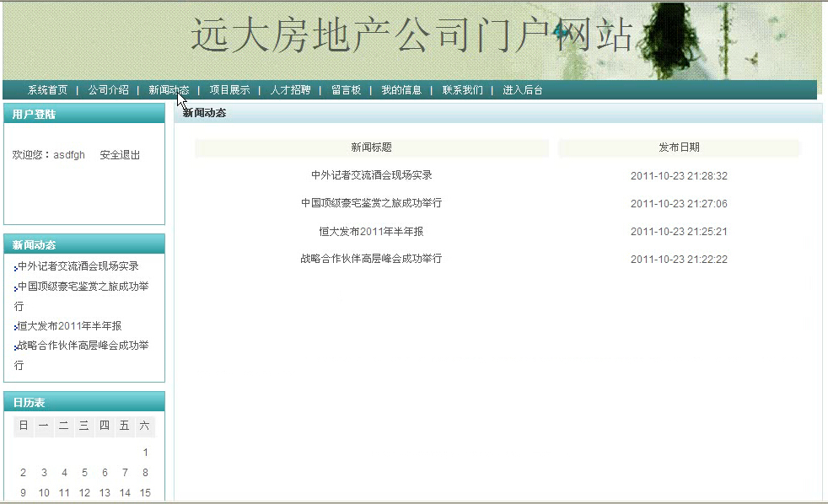Click the 发布日期 column header
Image resolution: width=828 pixels, height=504 pixels.
coord(679,147)
